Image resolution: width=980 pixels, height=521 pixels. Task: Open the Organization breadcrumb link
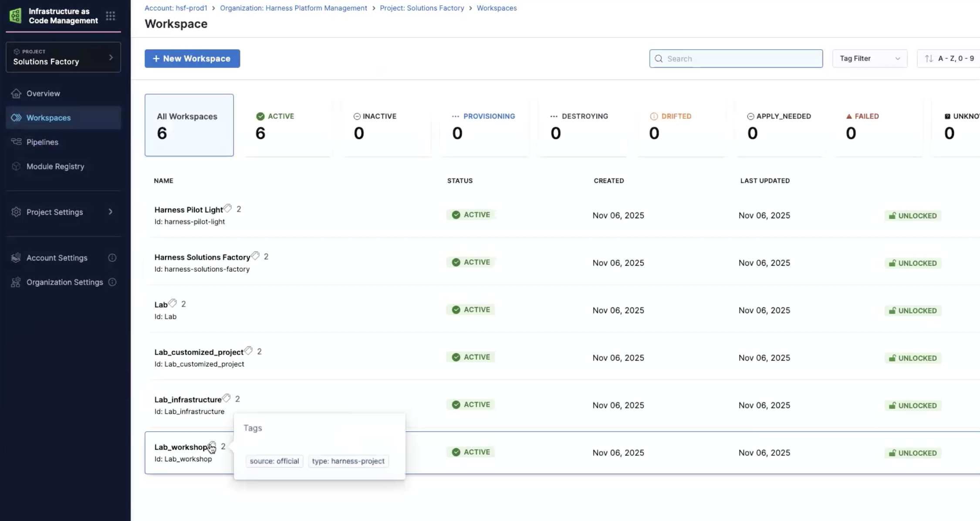[293, 8]
